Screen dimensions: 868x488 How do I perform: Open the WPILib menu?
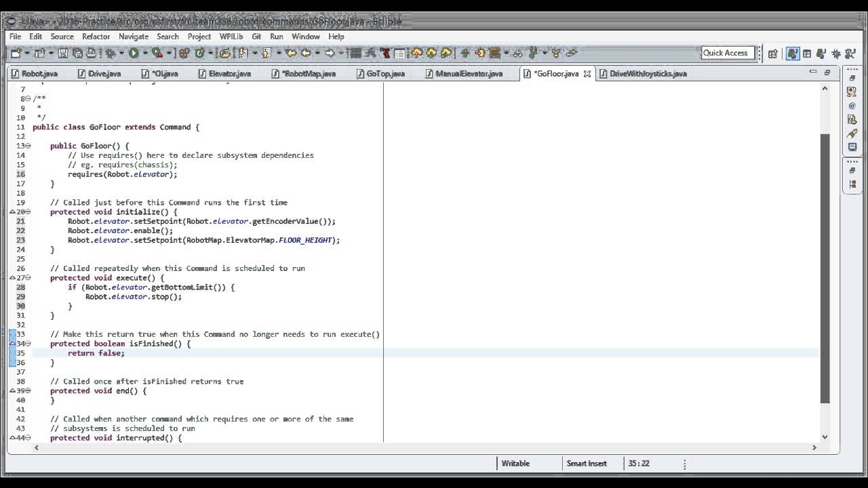pyautogui.click(x=231, y=37)
